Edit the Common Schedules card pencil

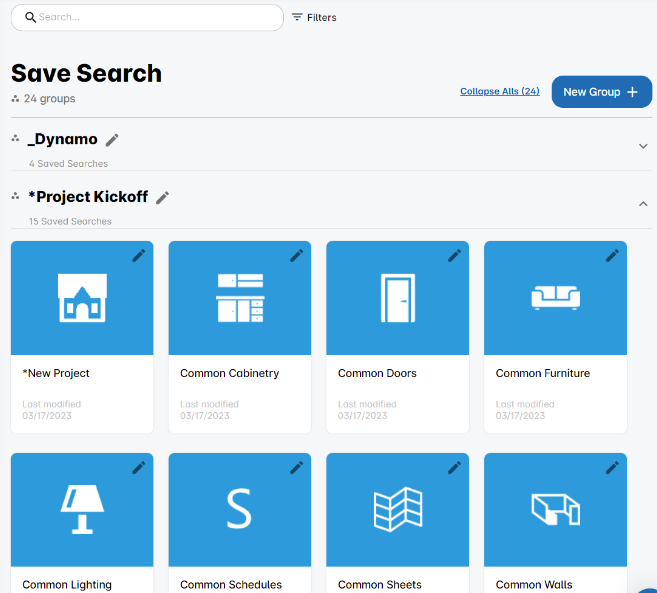tap(297, 468)
